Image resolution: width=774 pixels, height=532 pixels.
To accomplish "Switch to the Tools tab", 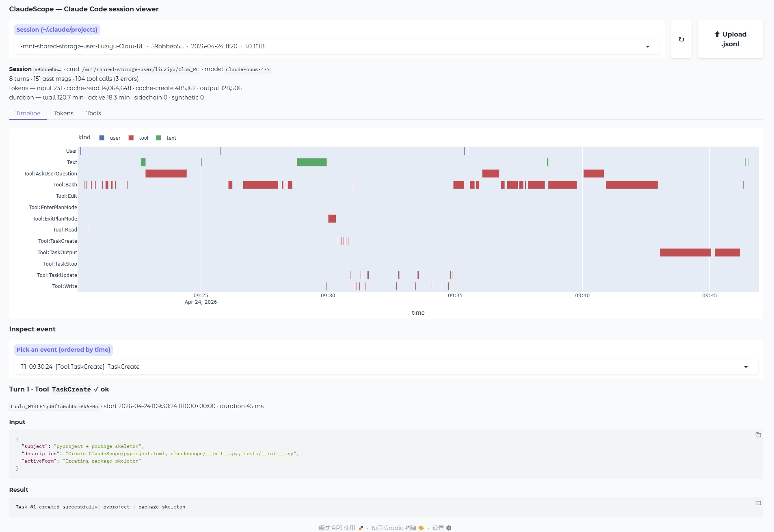I will pyautogui.click(x=93, y=113).
